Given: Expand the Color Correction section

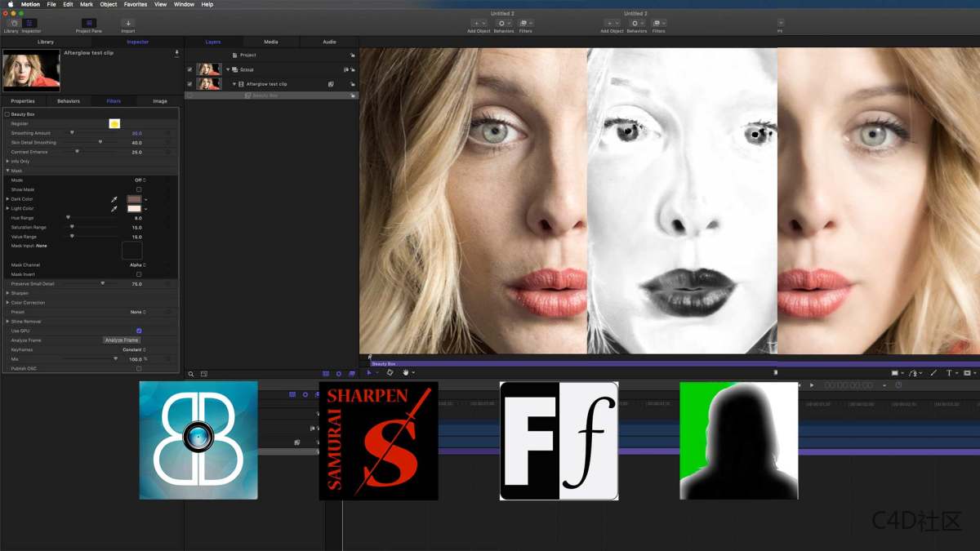Looking at the screenshot, I should point(7,303).
